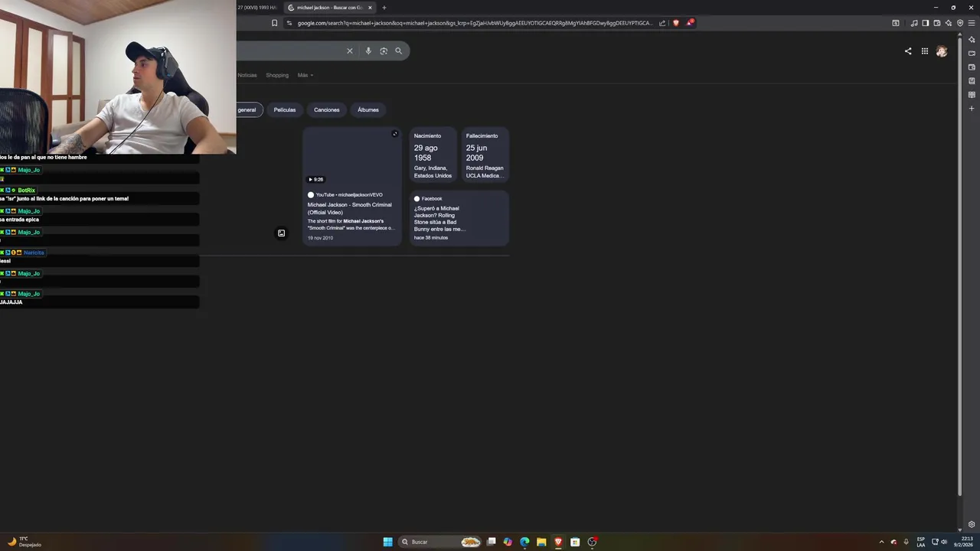Open the Windows Start menu
Image resolution: width=980 pixels, height=551 pixels.
click(388, 542)
